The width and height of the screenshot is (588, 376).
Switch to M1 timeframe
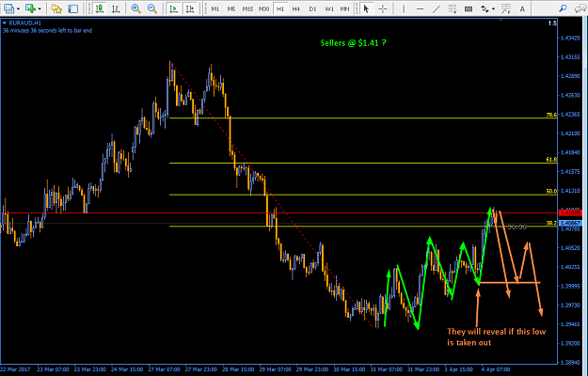[215, 8]
